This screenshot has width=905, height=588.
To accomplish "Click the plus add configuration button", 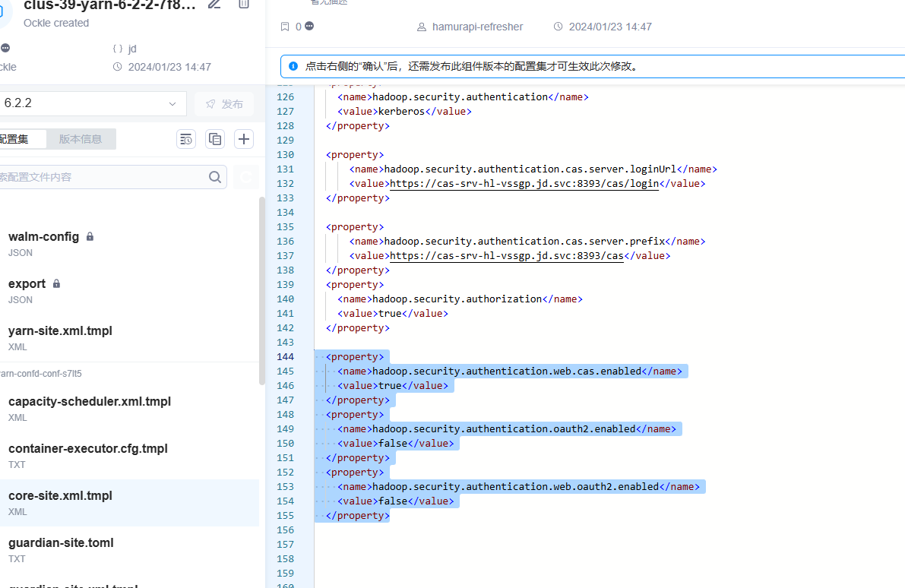I will [x=244, y=139].
